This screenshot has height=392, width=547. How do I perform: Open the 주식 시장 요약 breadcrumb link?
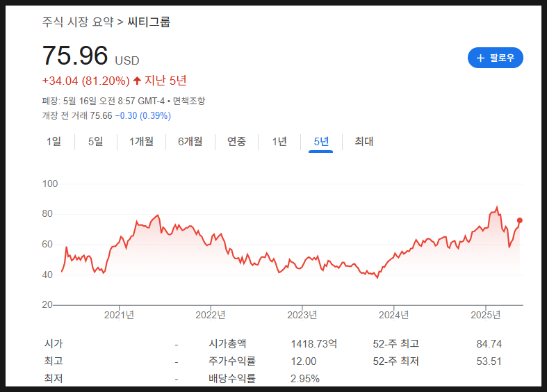(x=78, y=22)
